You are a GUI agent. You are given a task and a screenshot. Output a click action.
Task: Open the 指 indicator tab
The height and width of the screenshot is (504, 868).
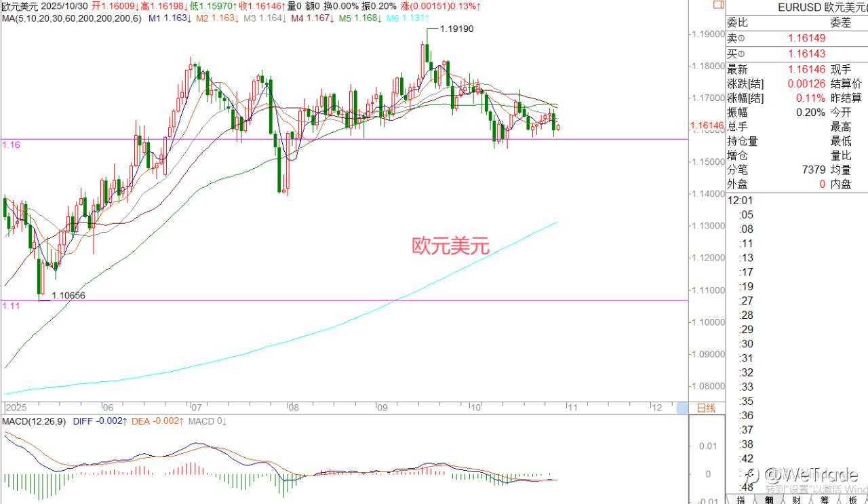[x=741, y=499]
